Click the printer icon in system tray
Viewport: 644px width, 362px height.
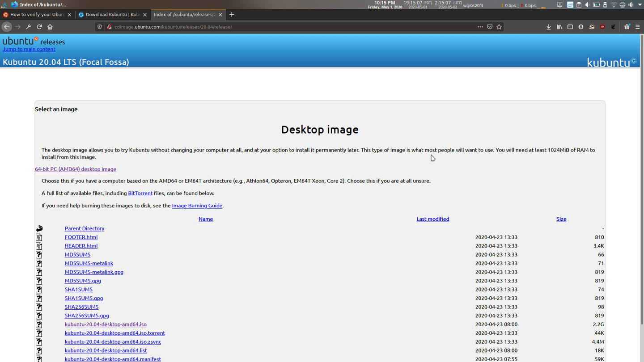623,5
